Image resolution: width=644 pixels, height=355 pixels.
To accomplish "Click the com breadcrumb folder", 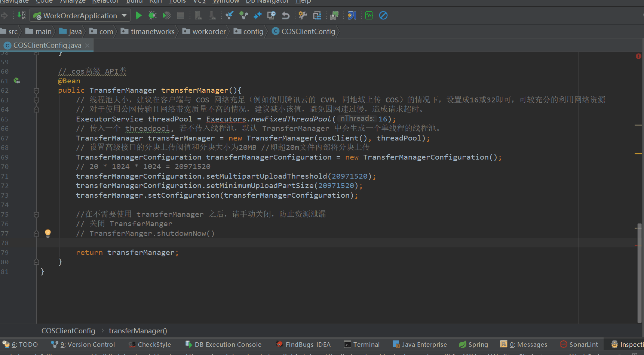I will pos(101,31).
